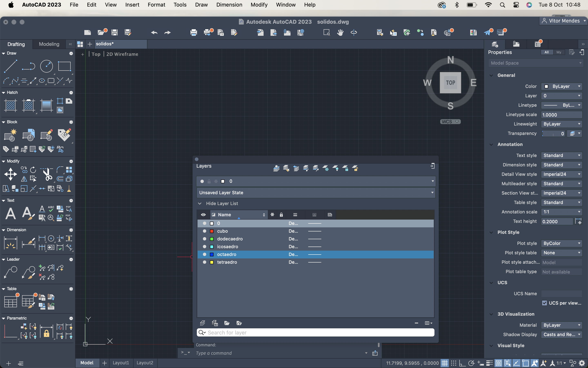The image size is (588, 368).
Task: Open the File menu
Action: pyautogui.click(x=74, y=5)
